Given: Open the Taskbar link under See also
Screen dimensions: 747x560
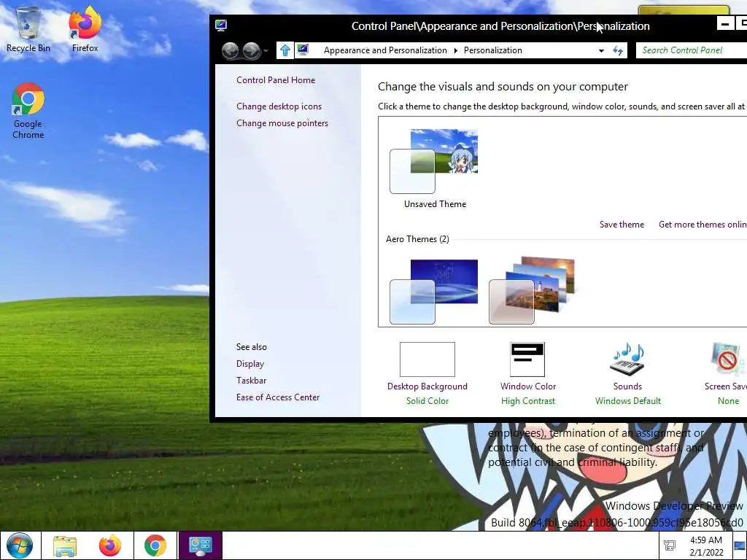Looking at the screenshot, I should coord(251,381).
